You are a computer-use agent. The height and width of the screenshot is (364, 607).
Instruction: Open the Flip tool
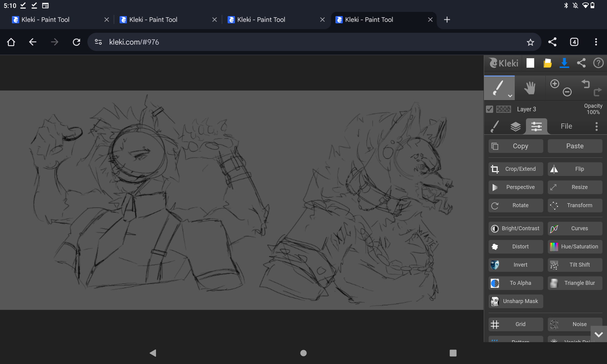(575, 169)
